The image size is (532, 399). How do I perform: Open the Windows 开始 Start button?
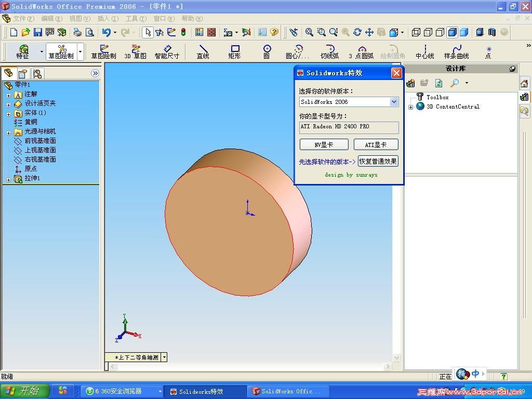24,391
